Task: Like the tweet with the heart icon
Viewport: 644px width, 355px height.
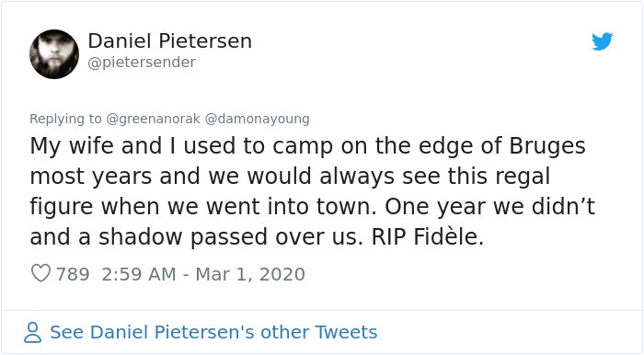Action: point(40,273)
